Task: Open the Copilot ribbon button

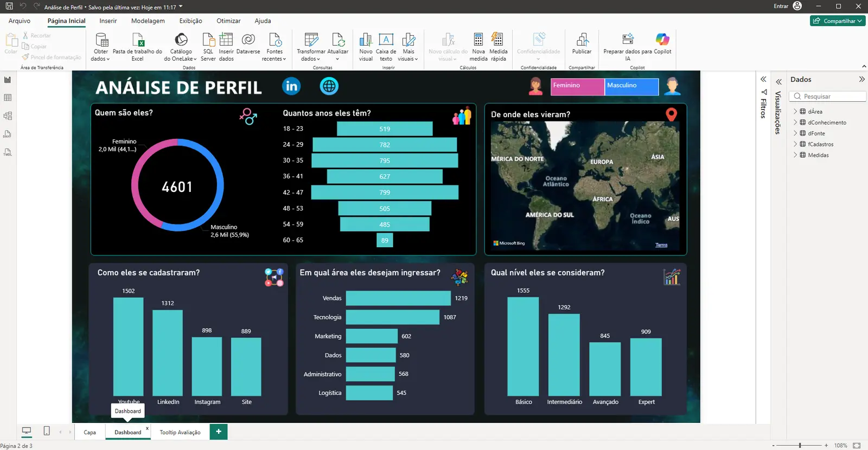Action: click(662, 43)
